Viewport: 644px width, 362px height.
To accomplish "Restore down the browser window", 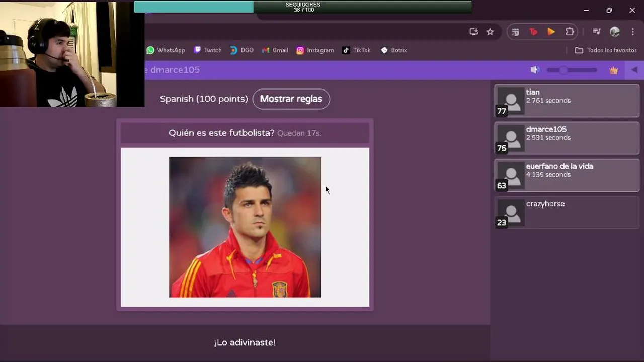I will (609, 10).
